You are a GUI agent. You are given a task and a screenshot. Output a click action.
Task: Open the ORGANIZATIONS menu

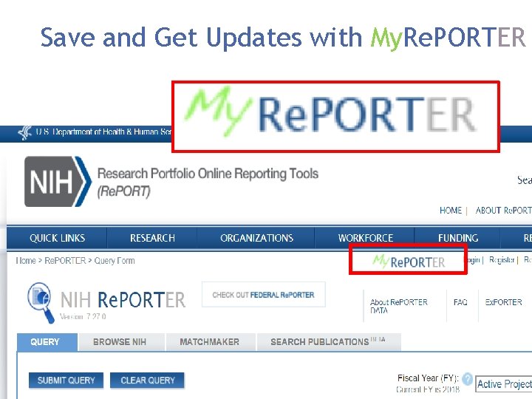(256, 238)
